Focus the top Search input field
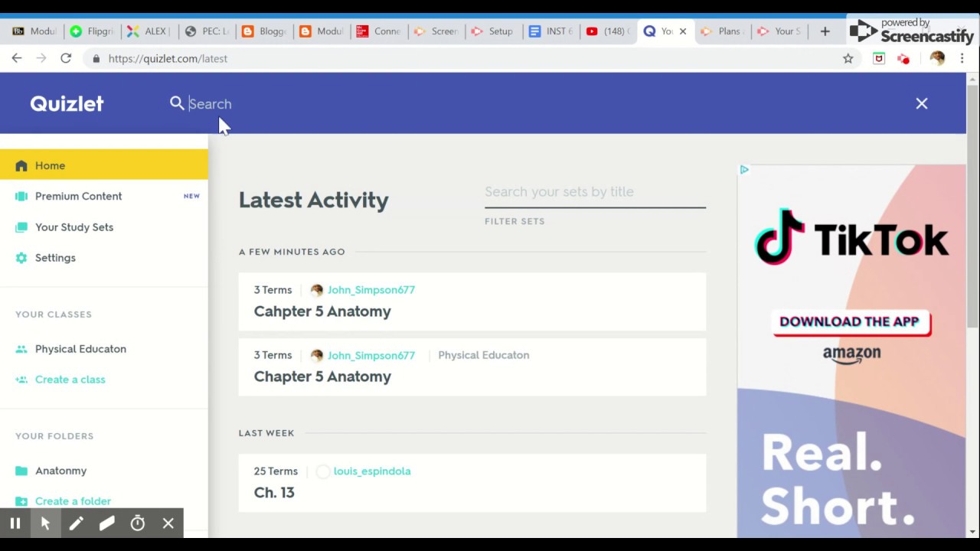 point(536,103)
